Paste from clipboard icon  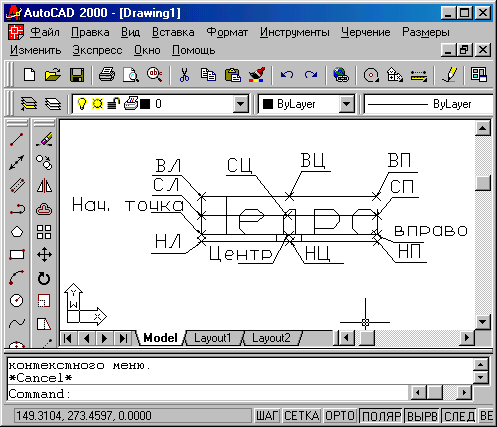tap(233, 75)
